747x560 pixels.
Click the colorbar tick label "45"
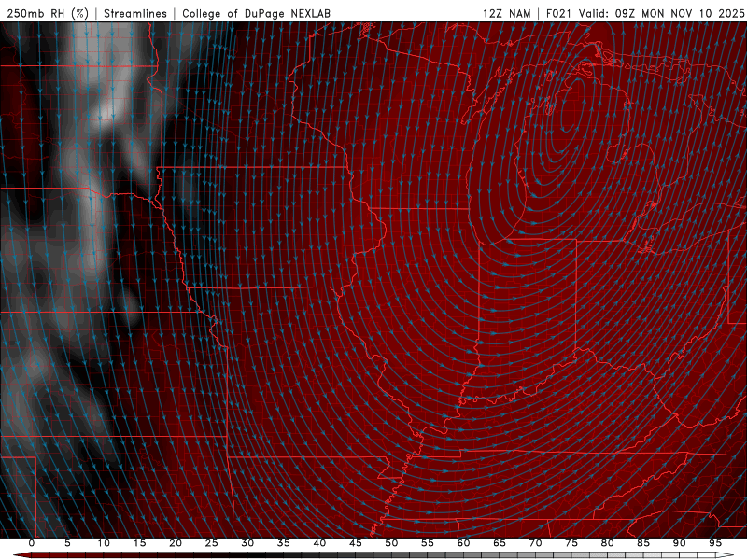[356, 543]
